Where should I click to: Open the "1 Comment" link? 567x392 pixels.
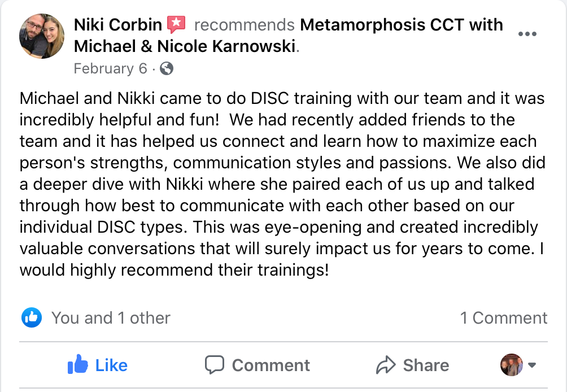point(504,318)
